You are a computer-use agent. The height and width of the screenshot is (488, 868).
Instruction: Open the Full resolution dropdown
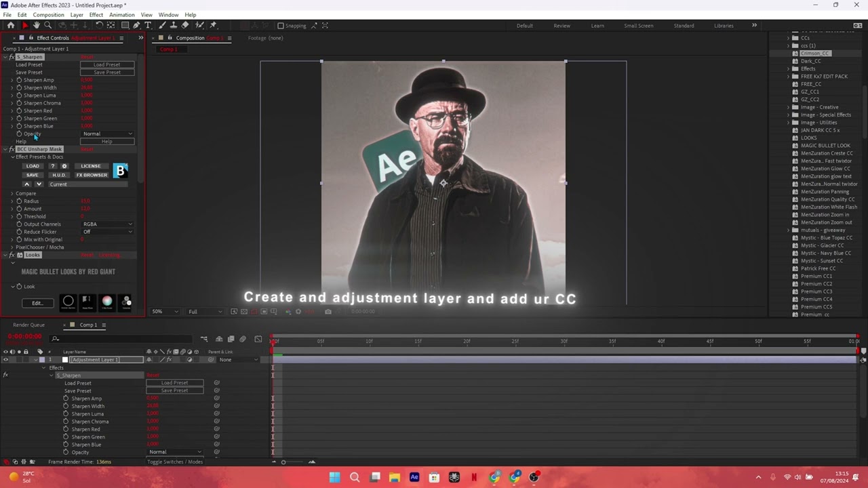(205, 312)
